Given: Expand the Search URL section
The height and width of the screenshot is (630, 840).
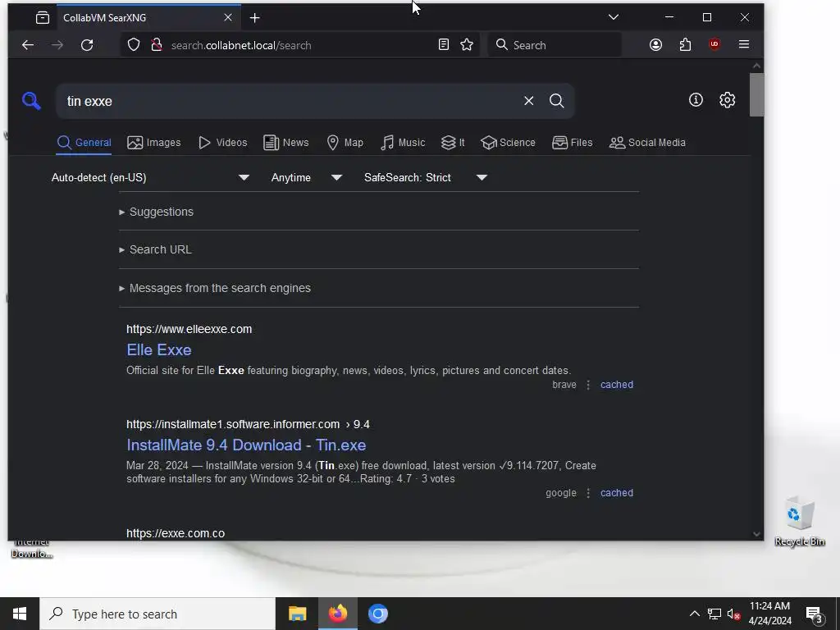Looking at the screenshot, I should pyautogui.click(x=155, y=249).
